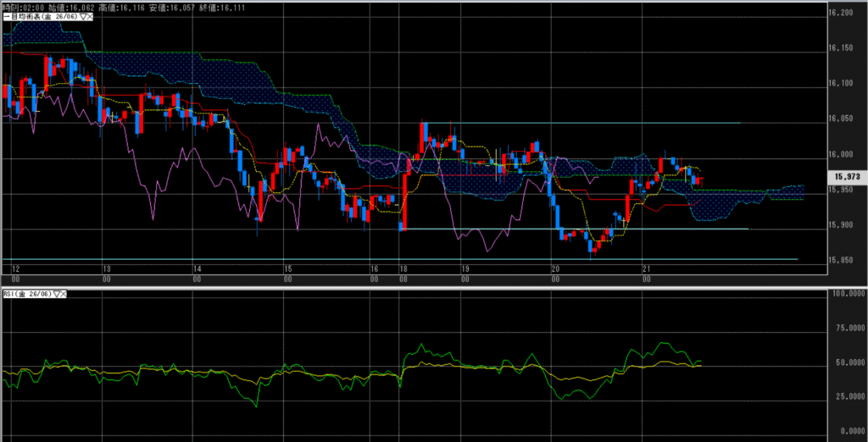Select date 21 on the time axis
Screen dimensions: 868x442
(646, 268)
